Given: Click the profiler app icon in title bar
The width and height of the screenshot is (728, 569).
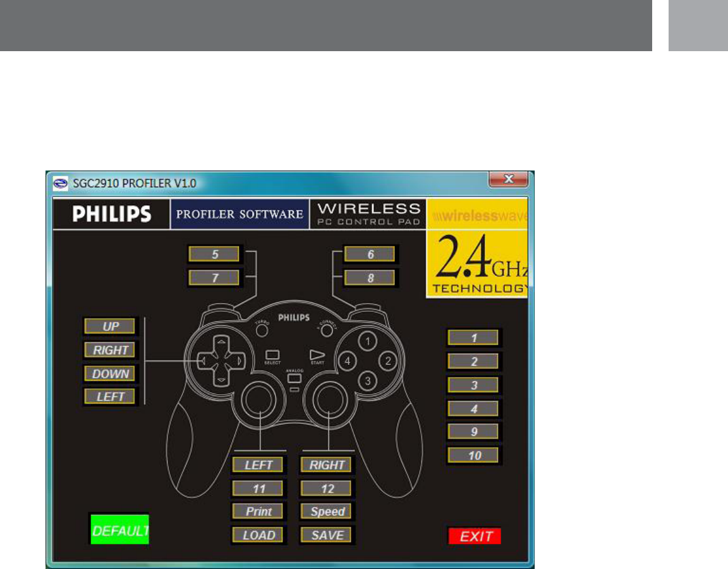Looking at the screenshot, I should (x=61, y=183).
